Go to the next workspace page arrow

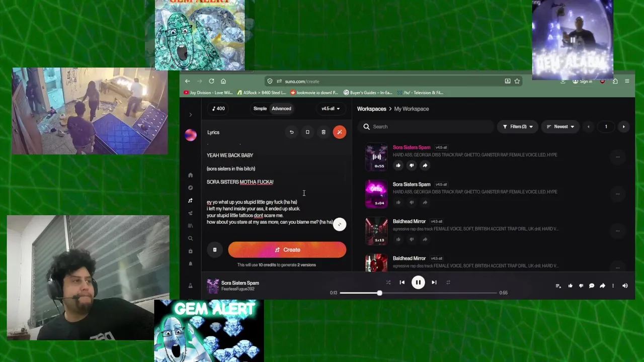(623, 127)
